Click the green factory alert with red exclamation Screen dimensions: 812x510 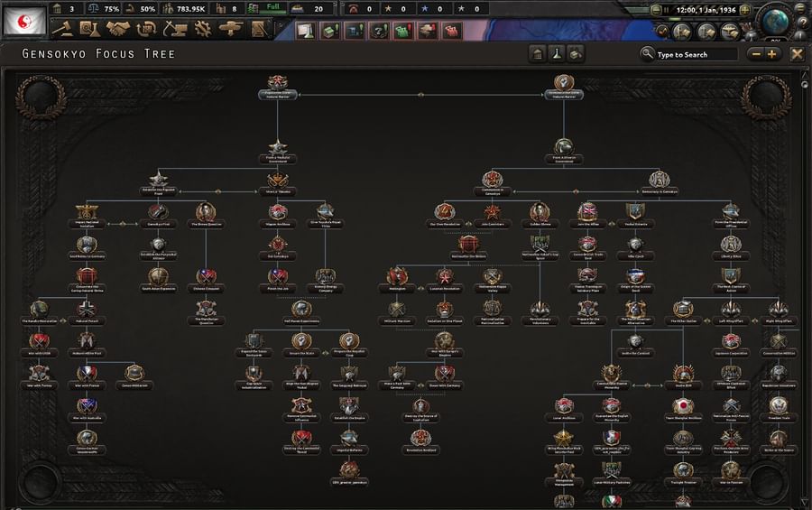403,31
